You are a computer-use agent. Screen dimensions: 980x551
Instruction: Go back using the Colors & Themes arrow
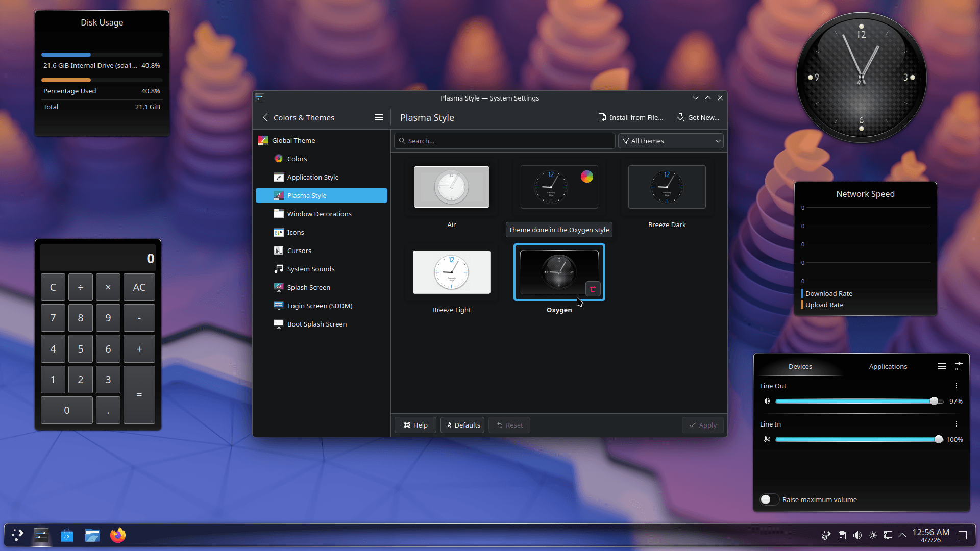pyautogui.click(x=265, y=118)
